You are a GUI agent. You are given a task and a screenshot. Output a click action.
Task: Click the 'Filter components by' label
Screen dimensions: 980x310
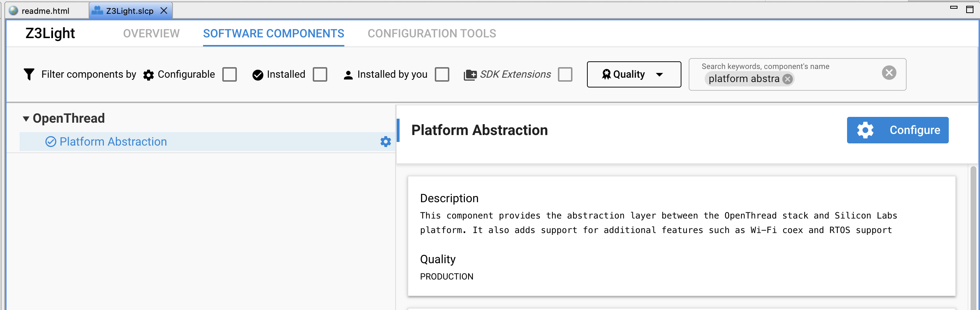(89, 74)
